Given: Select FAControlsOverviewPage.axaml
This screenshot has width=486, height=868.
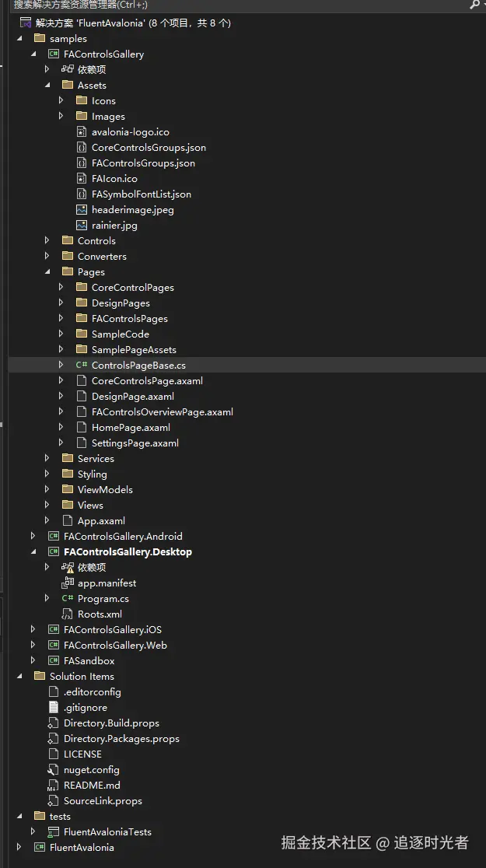Looking at the screenshot, I should coord(163,412).
